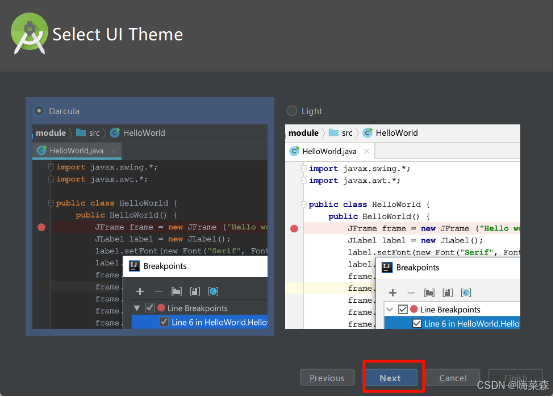Viewport: 554px width, 397px height.
Task: Go back with the Previous button
Action: click(x=327, y=378)
